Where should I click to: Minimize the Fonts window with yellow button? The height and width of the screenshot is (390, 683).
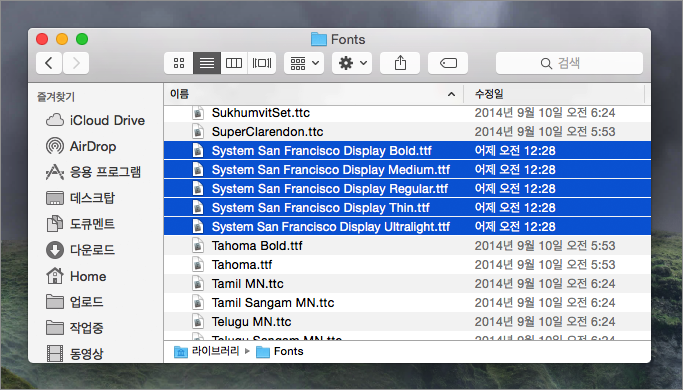62,39
